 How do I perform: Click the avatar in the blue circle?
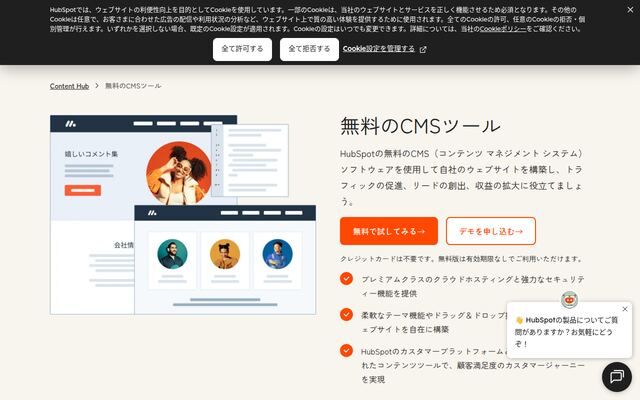pyautogui.click(x=278, y=254)
